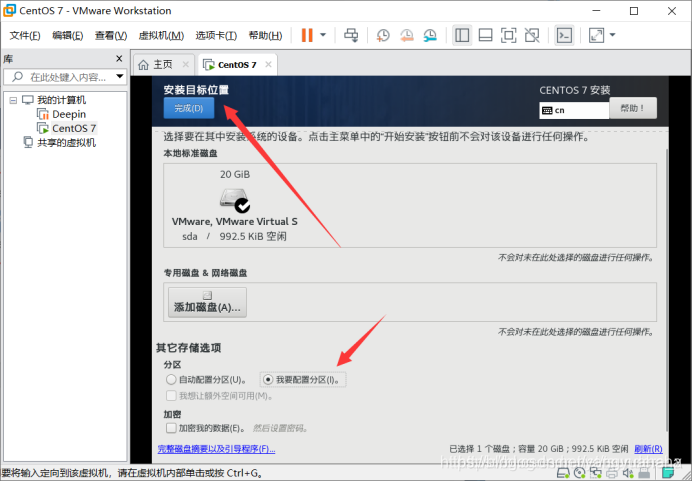692x481 pixels.
Task: Click the printer status bar icon
Action: pyautogui.click(x=612, y=474)
